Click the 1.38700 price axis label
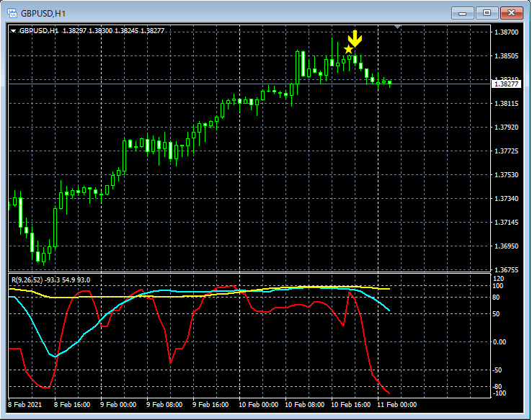532x420 pixels. tap(505, 32)
